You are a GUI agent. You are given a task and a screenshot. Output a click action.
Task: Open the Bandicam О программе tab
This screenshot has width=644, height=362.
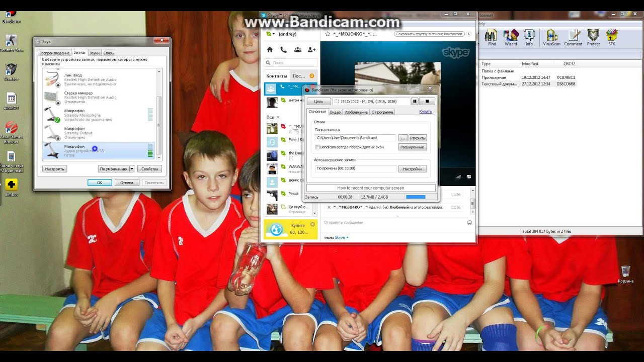point(382,112)
